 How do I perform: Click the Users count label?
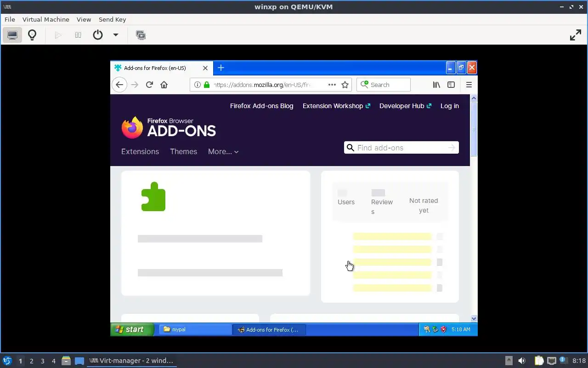pos(346,202)
